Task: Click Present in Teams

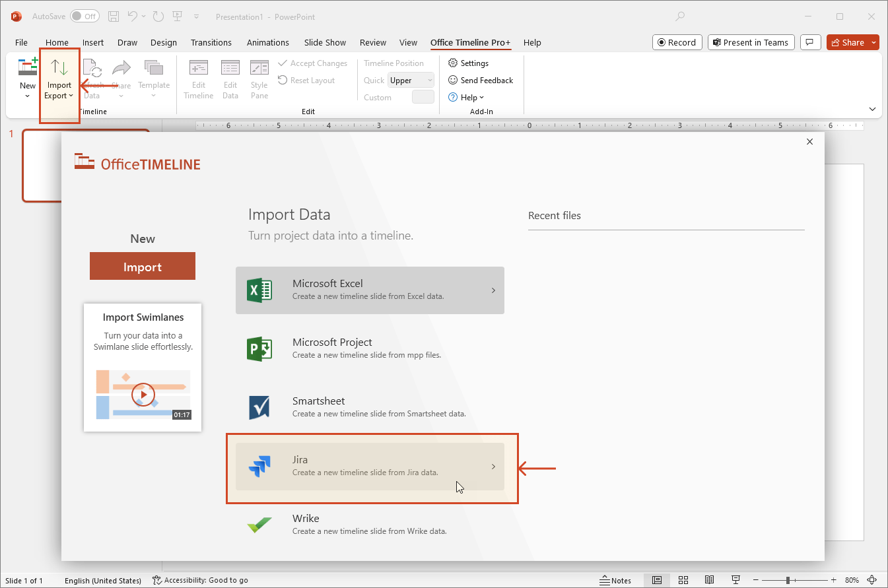Action: [751, 42]
